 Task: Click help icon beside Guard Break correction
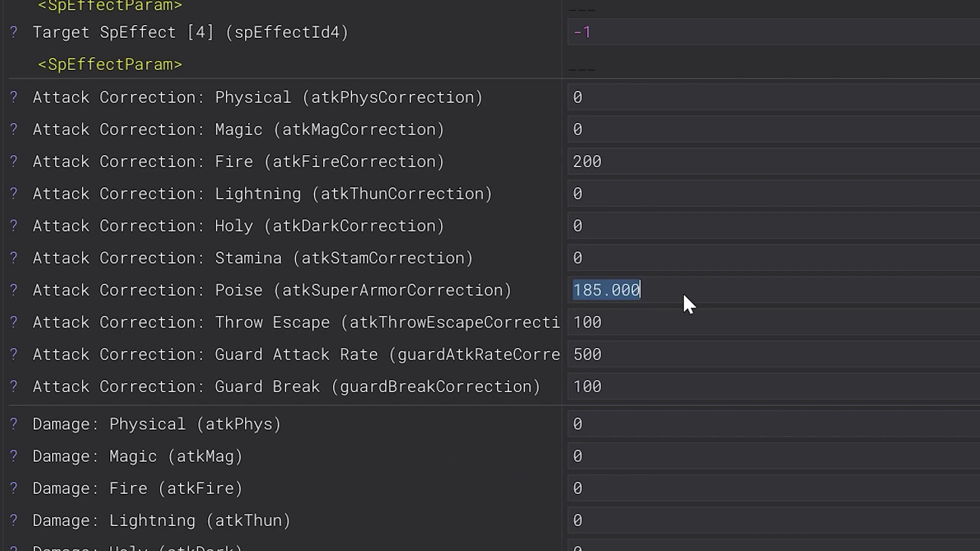14,386
